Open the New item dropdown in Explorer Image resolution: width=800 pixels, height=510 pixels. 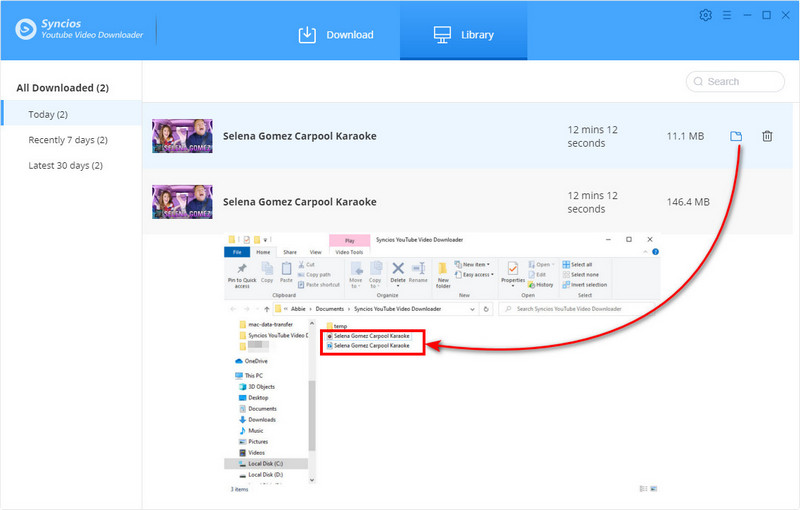[472, 265]
